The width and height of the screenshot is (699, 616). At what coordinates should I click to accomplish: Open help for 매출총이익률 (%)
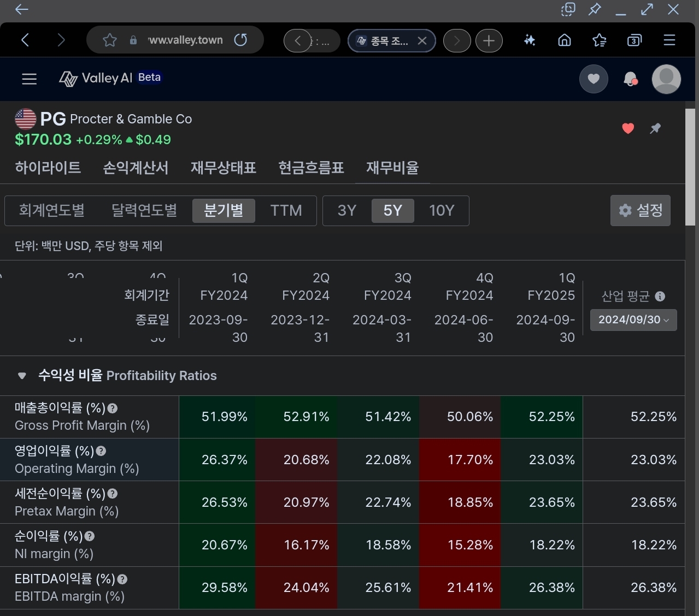point(113,408)
